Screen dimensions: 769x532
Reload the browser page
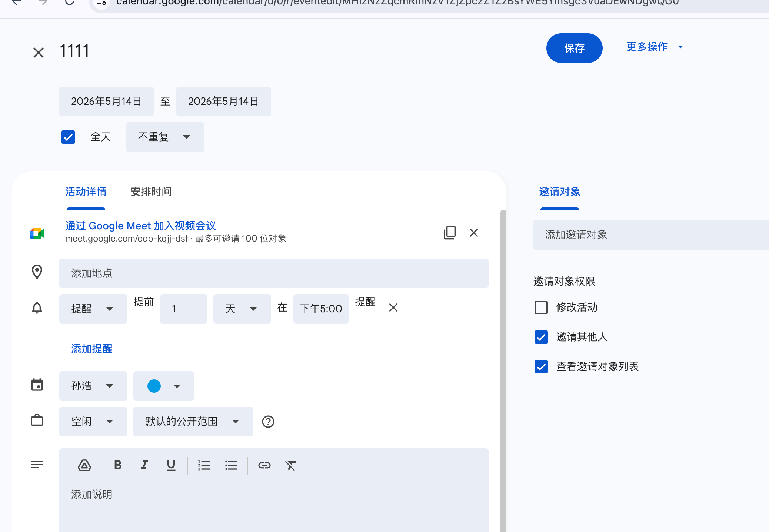(70, 2)
